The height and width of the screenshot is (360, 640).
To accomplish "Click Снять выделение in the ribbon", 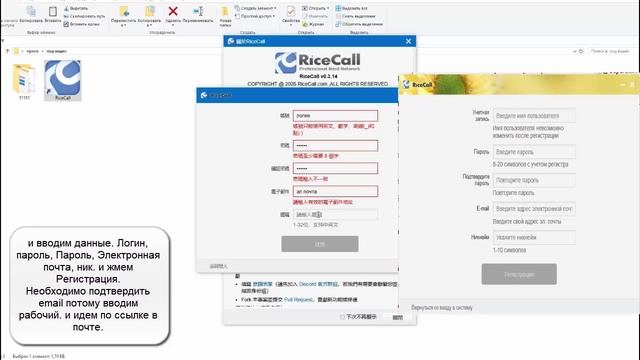I will [356, 16].
